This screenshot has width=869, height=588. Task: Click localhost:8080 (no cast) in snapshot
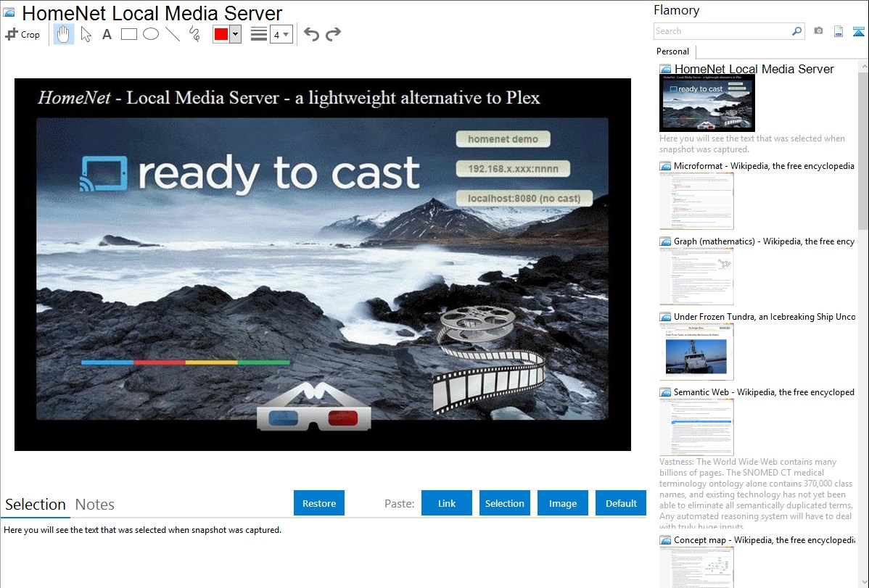tap(524, 199)
